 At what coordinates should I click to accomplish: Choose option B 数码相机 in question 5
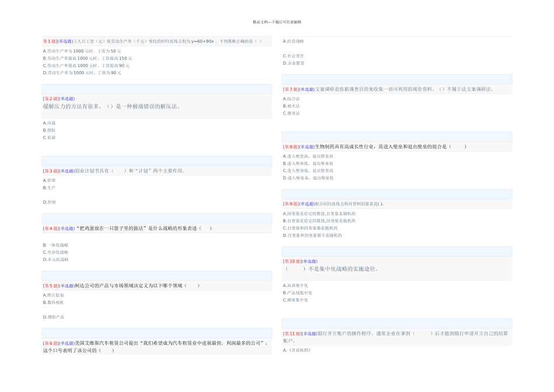point(54,302)
